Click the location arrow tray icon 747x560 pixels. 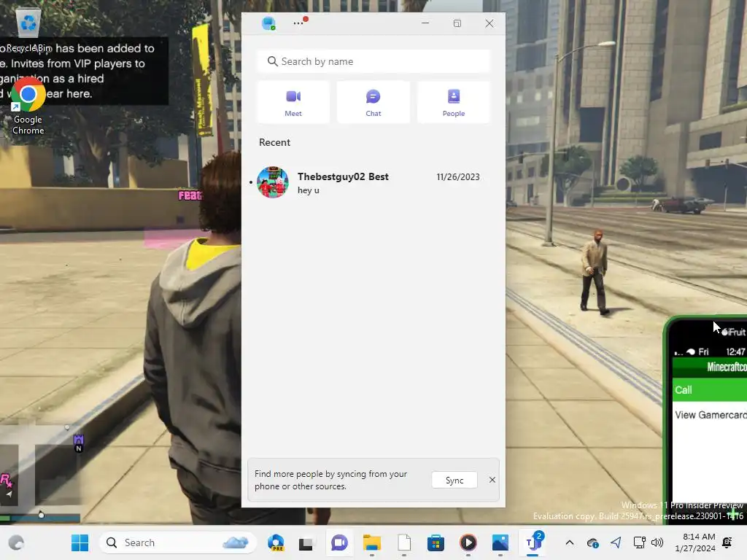coord(616,542)
